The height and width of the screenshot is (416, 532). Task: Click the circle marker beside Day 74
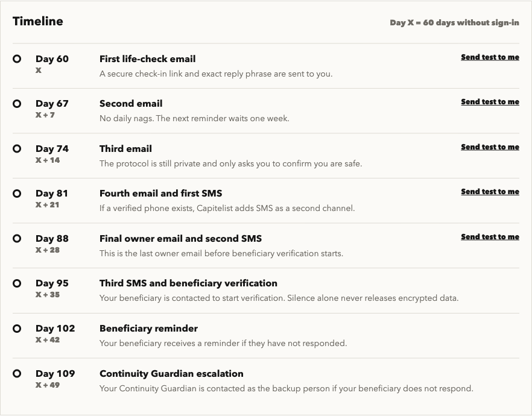17,149
